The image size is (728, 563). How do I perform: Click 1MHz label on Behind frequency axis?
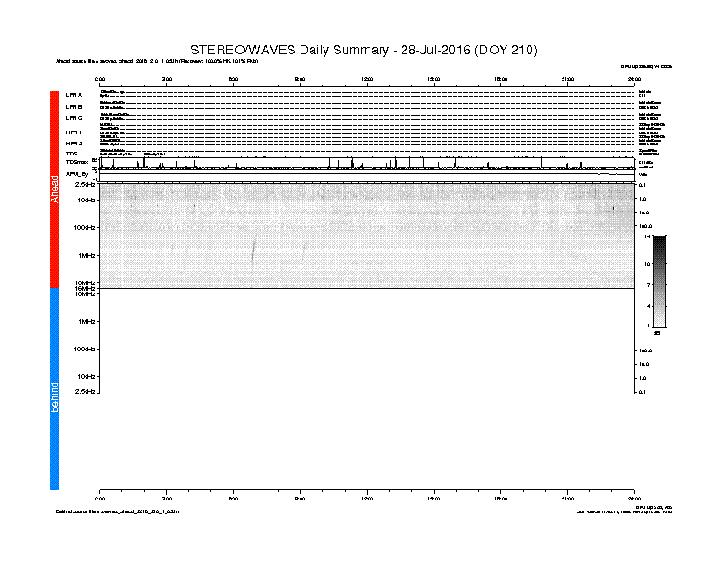[86, 321]
